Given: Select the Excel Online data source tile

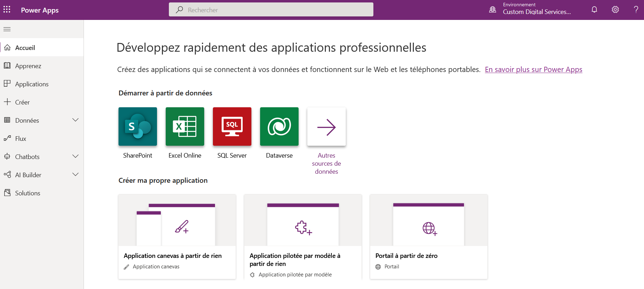Looking at the screenshot, I should [x=185, y=127].
